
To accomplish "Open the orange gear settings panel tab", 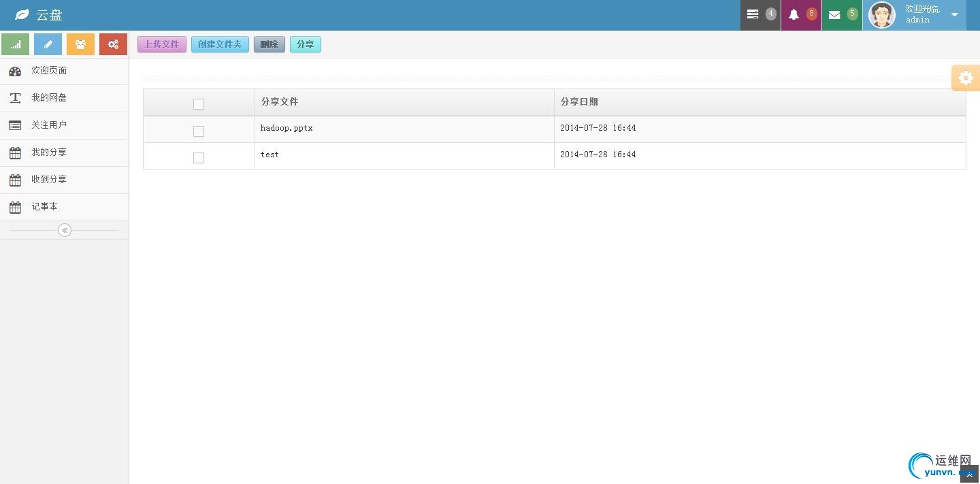I will click(966, 78).
